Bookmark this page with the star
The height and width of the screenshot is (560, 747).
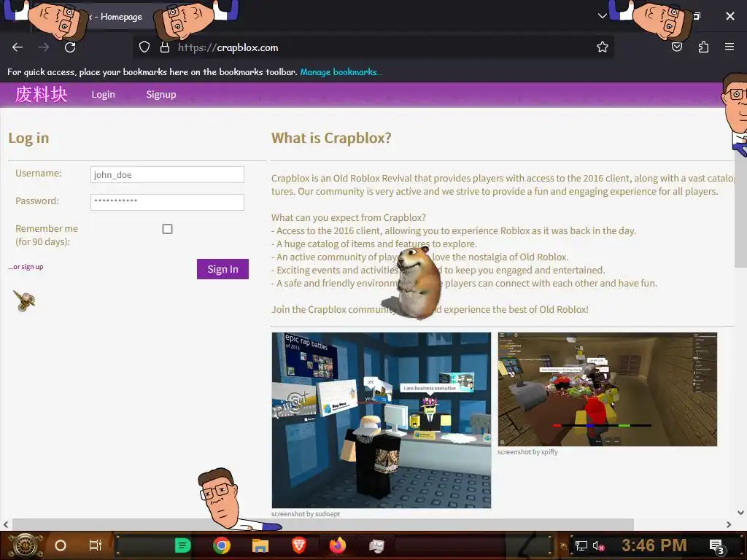[602, 47]
